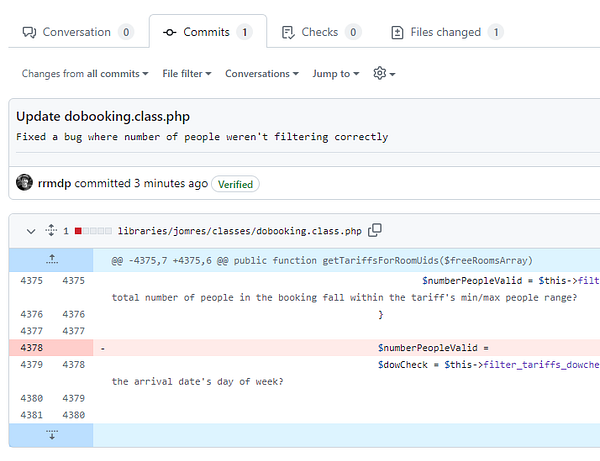Screen dimensions: 600x461
Task: Open the Conversation tab
Action: pos(78,32)
